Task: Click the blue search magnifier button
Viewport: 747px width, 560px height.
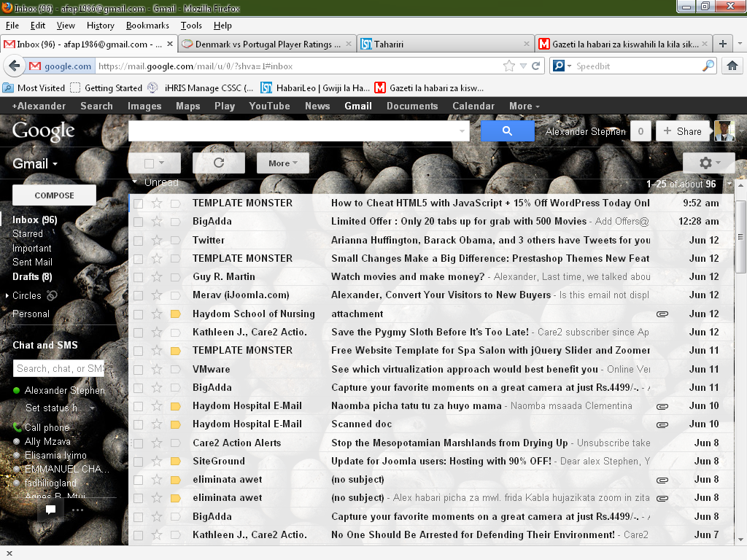Action: pyautogui.click(x=508, y=131)
